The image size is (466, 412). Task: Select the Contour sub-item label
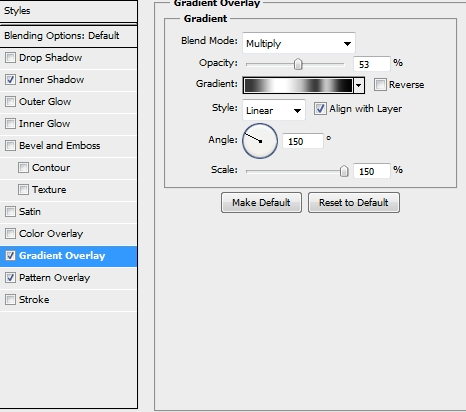click(51, 168)
